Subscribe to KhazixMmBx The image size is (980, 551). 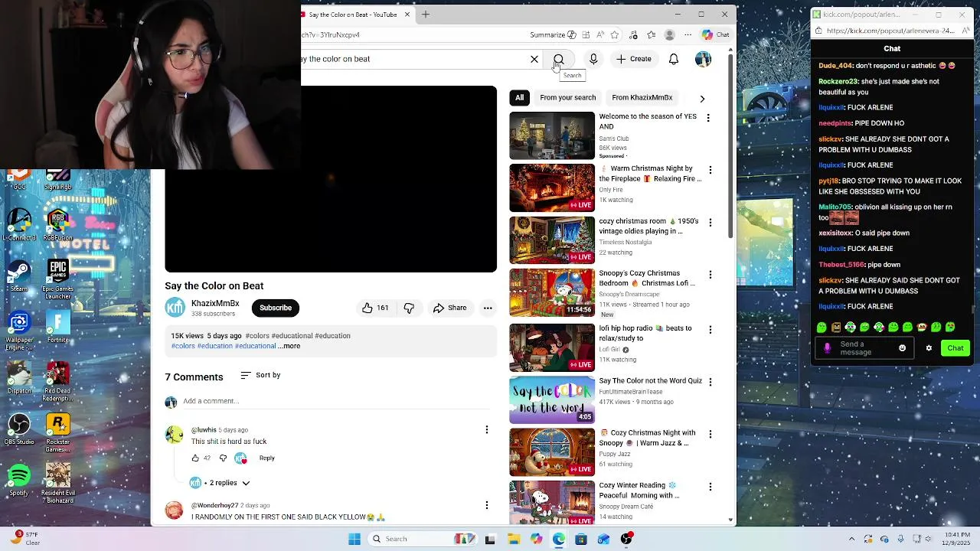coord(276,308)
